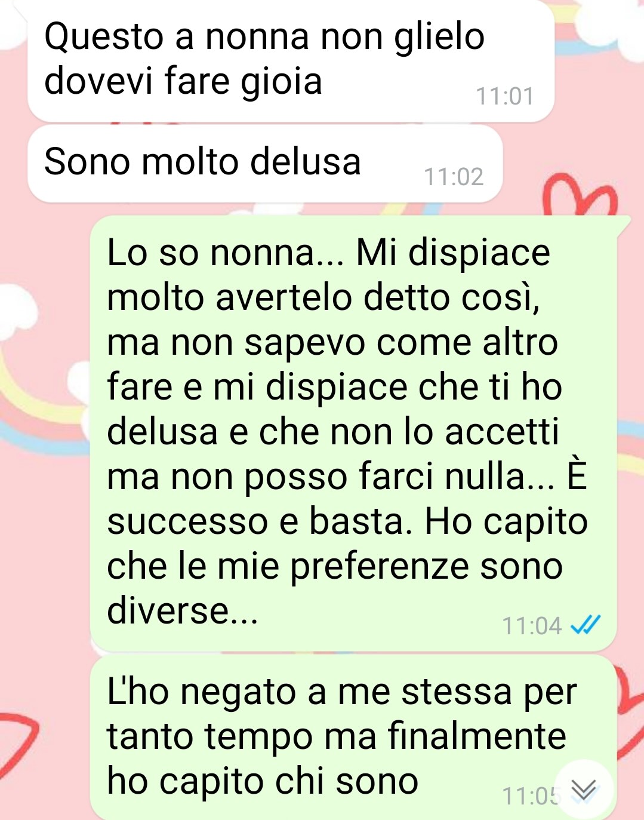Click the 11:05 timestamp
644x820 pixels.
(x=531, y=796)
